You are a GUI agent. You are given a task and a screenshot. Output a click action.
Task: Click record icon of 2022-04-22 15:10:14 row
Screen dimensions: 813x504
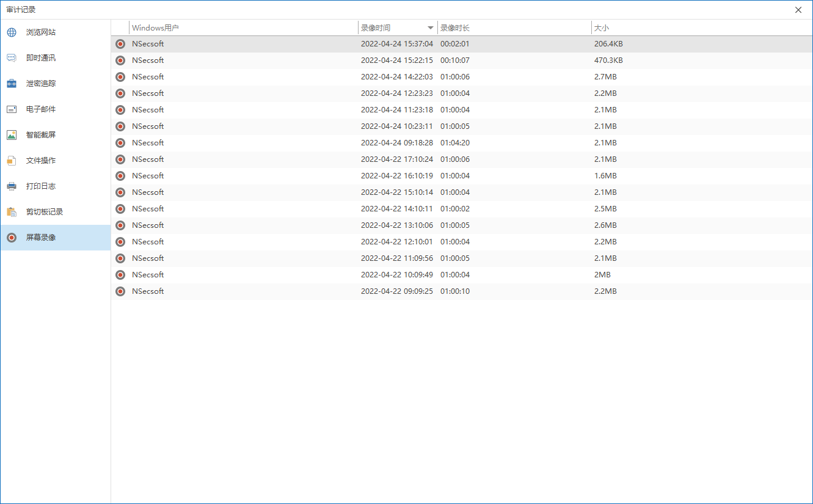pyautogui.click(x=120, y=192)
